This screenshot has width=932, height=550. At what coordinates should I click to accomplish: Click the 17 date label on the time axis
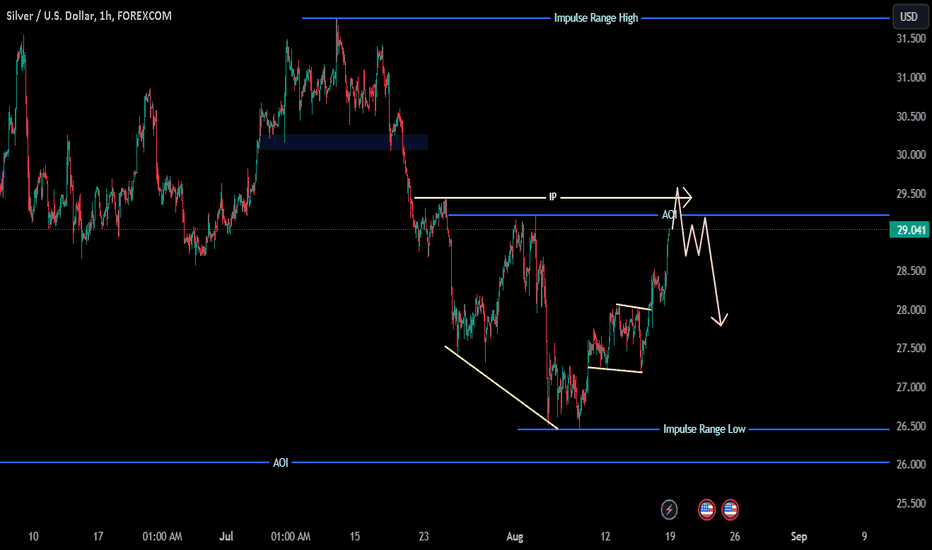(x=98, y=536)
